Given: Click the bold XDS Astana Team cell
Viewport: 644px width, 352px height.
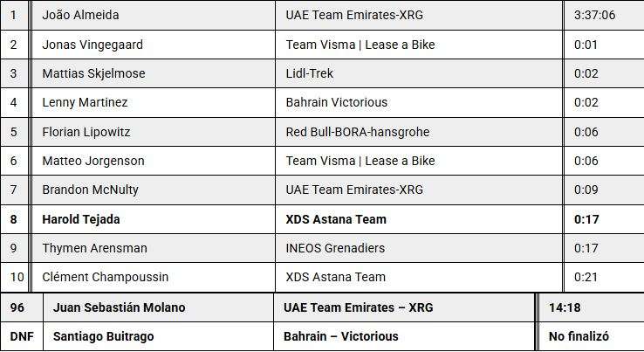Looking at the screenshot, I should pos(336,219).
